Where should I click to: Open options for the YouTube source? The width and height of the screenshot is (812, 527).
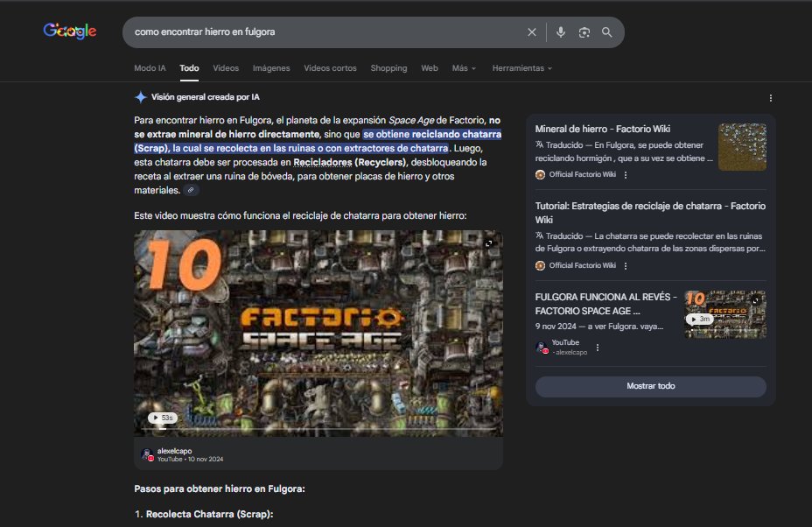[x=598, y=348]
